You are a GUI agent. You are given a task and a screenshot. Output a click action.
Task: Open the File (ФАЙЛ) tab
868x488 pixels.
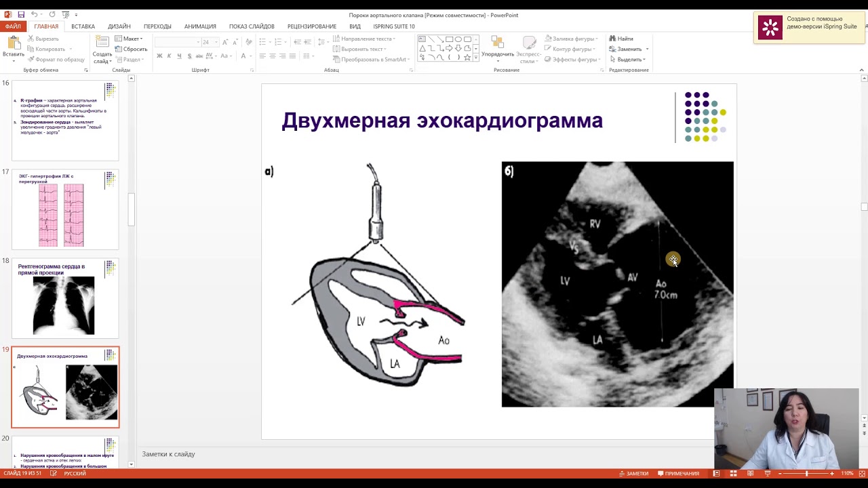(x=13, y=26)
